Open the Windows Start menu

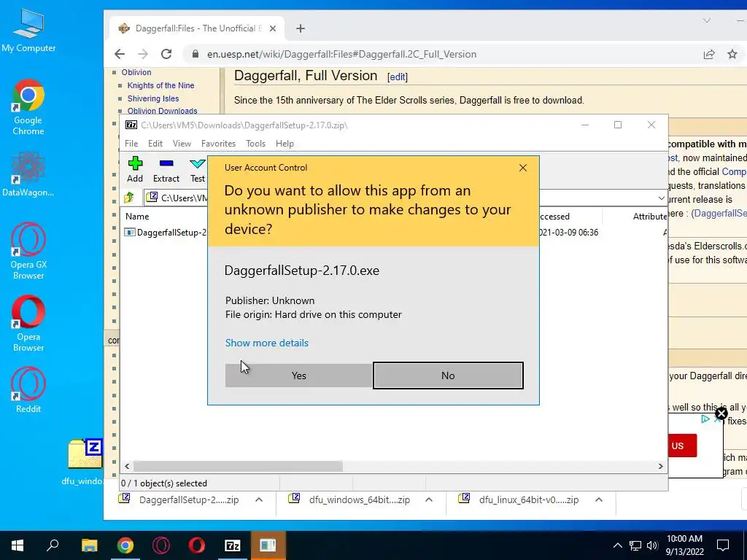click(18, 545)
